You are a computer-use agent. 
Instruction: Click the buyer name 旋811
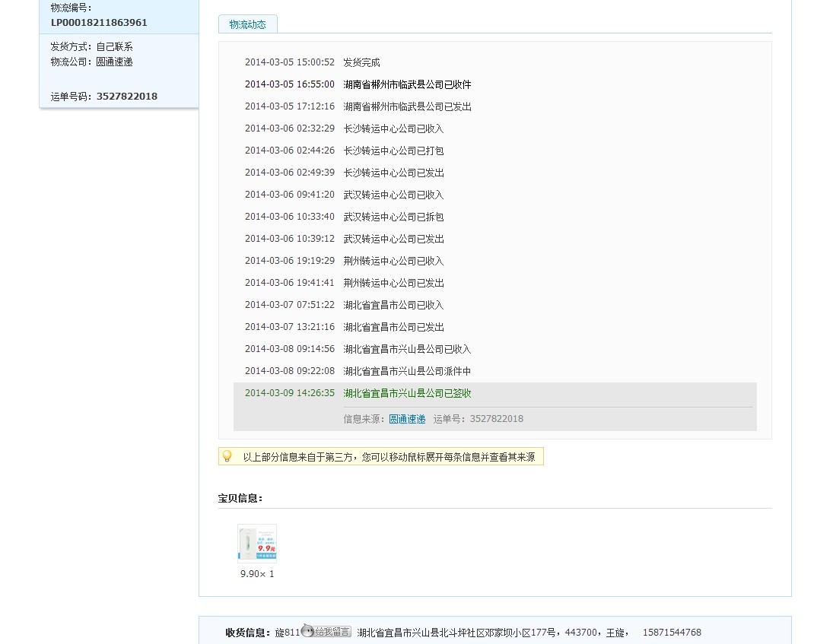[288, 633]
